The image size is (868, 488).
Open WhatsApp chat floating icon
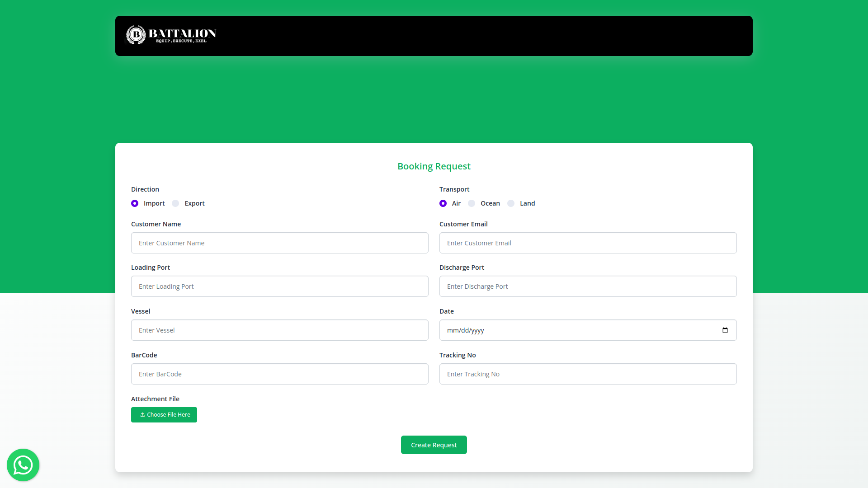[x=23, y=465]
